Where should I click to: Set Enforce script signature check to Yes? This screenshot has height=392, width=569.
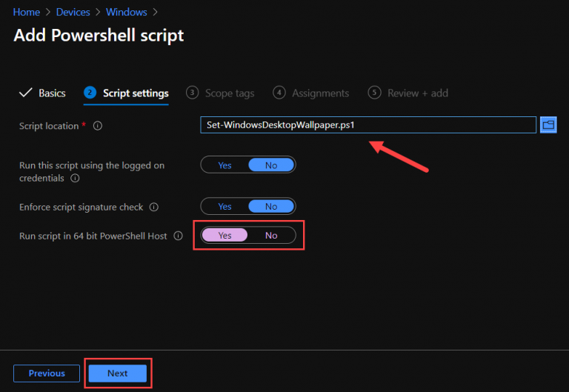(224, 207)
